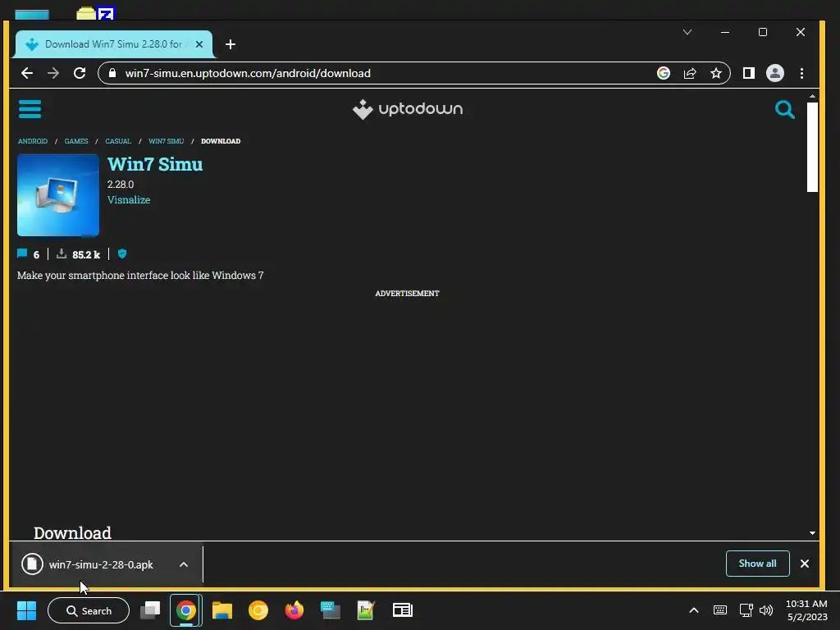The image size is (840, 630).
Task: Click the Uptodown logo
Action: (x=408, y=109)
